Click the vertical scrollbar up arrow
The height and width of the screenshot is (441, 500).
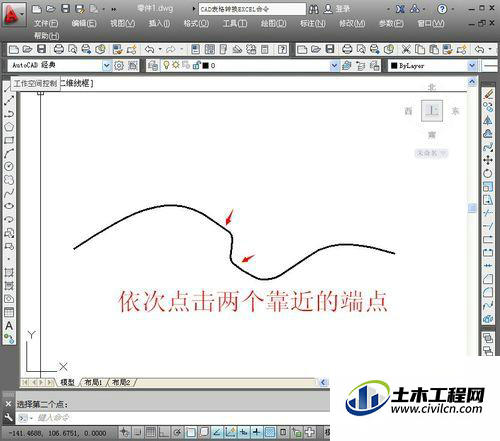click(x=472, y=82)
